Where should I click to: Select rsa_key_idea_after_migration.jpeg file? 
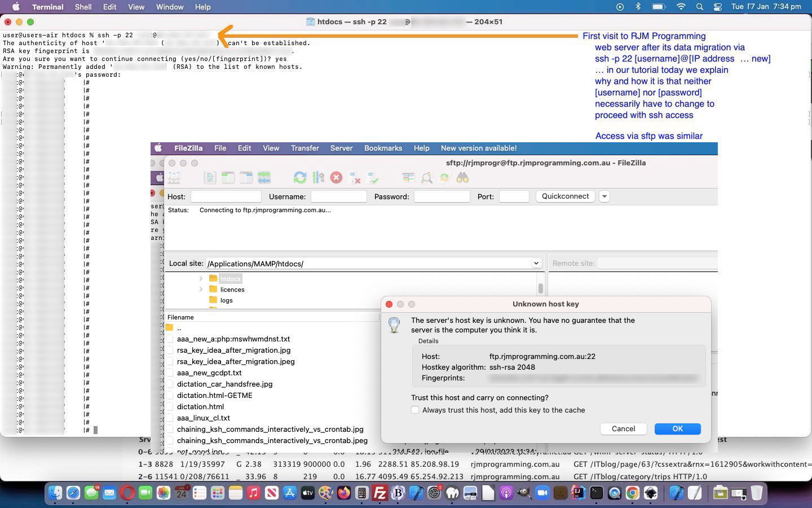point(236,361)
